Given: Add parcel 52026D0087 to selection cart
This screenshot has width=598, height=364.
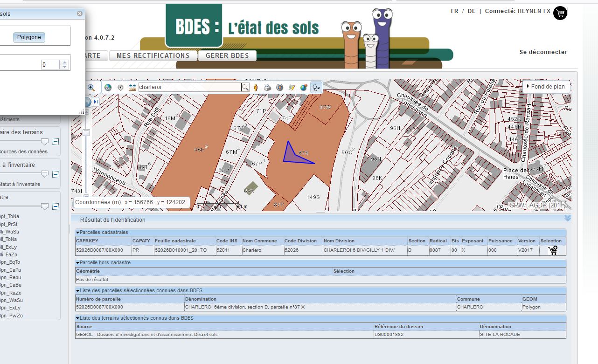Looking at the screenshot, I should point(553,251).
